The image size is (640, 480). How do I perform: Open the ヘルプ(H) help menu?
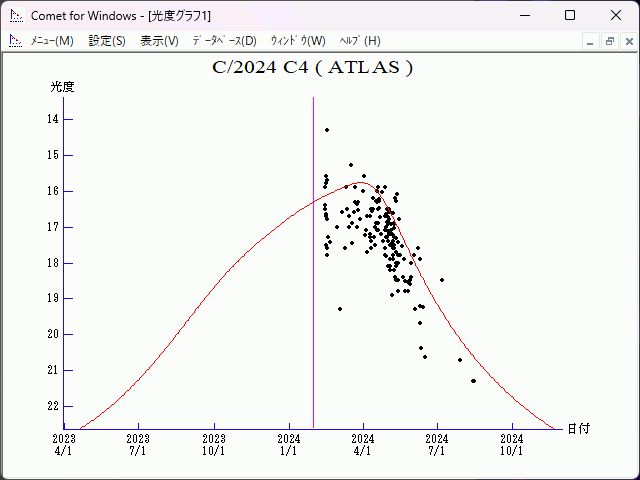(360, 41)
